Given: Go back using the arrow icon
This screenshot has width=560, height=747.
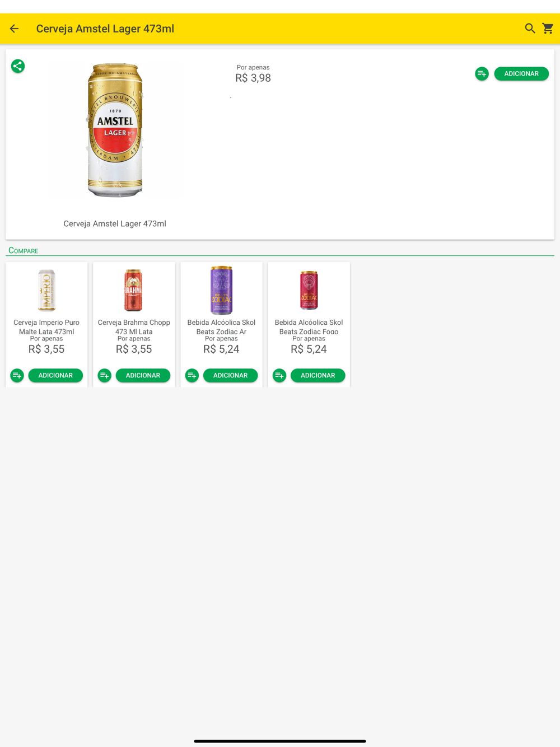Looking at the screenshot, I should pos(15,29).
